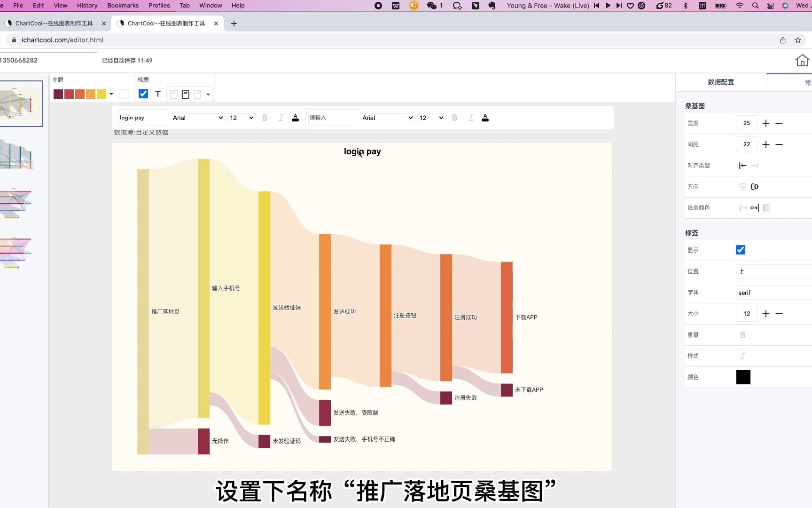
Task: Increase label size (大小) with plus
Action: tap(766, 314)
